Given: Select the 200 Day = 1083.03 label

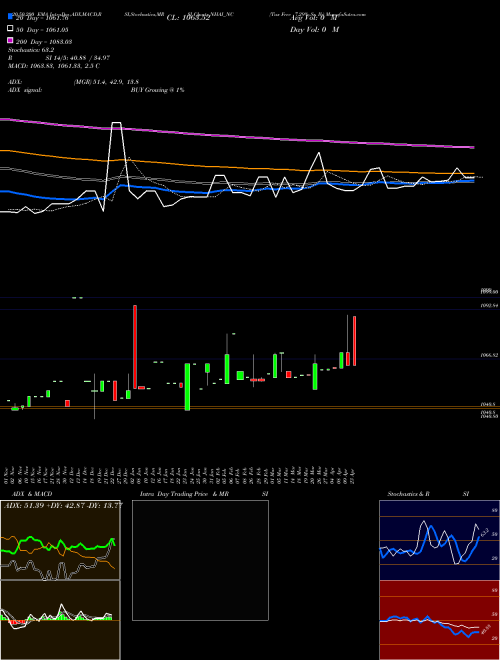Looking at the screenshot, I should pos(44,42).
